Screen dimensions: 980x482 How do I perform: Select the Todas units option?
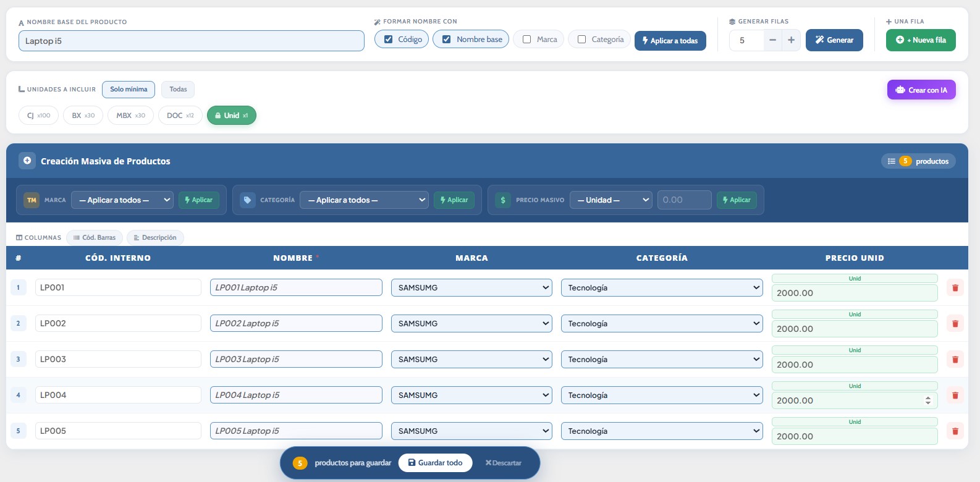point(178,90)
